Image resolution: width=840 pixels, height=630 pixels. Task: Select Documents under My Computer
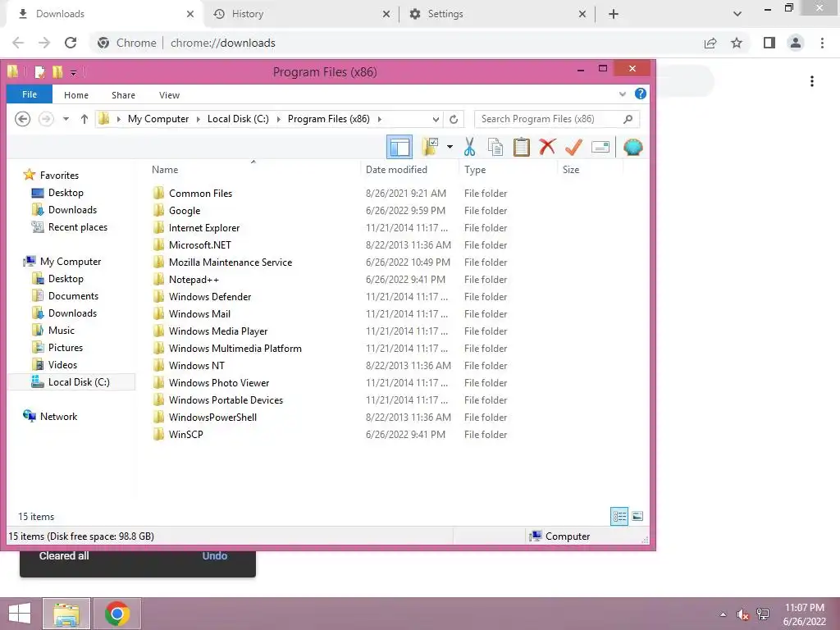pos(73,295)
